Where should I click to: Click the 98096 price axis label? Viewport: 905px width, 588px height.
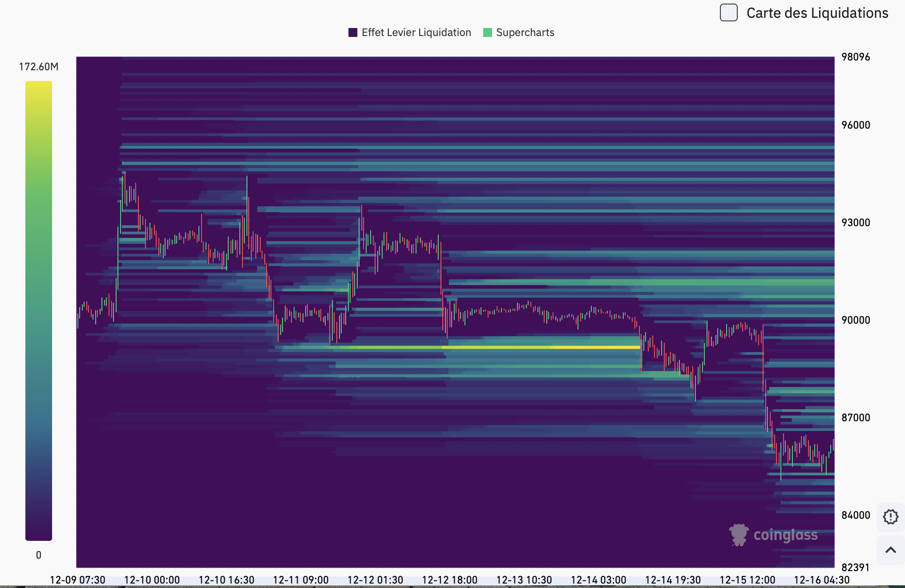856,57
